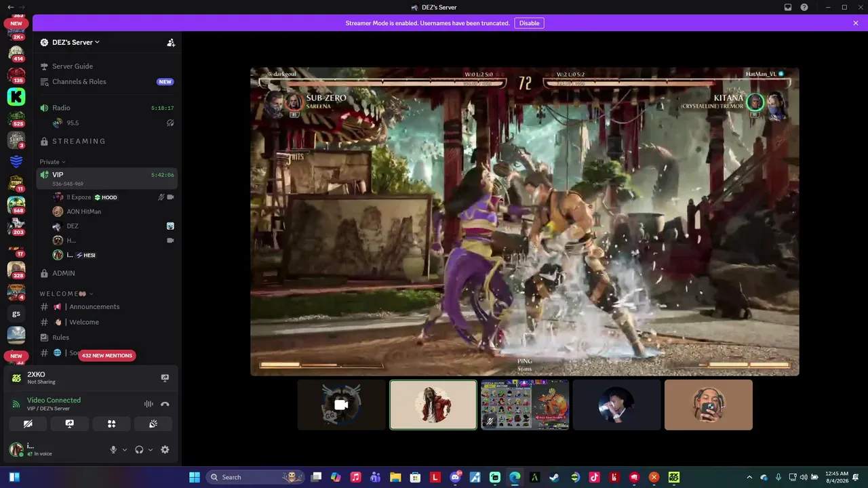Image resolution: width=868 pixels, height=488 pixels.
Task: Show hidden system tray icons
Action: pos(749,477)
